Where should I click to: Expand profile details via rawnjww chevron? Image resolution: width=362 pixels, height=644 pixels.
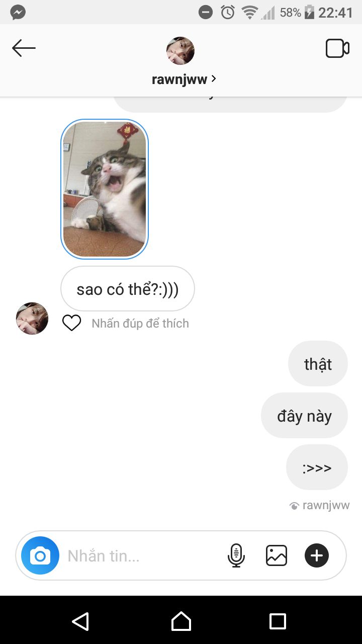tap(214, 78)
